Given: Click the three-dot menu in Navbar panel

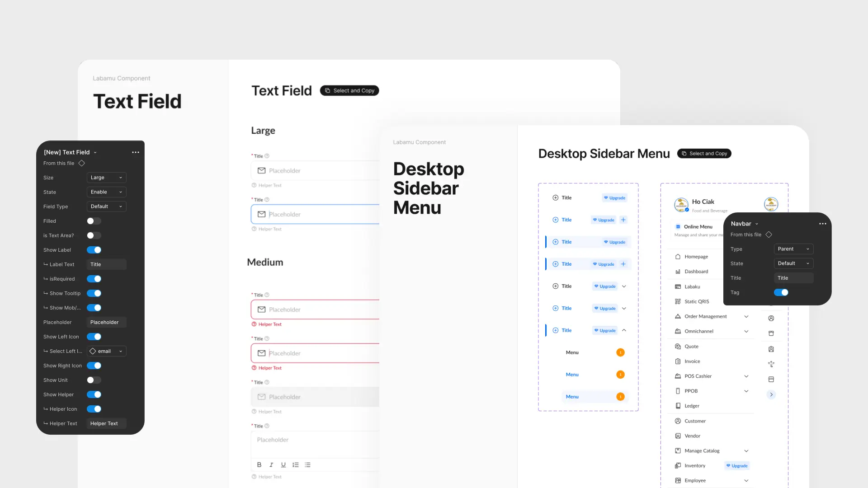Looking at the screenshot, I should 822,224.
